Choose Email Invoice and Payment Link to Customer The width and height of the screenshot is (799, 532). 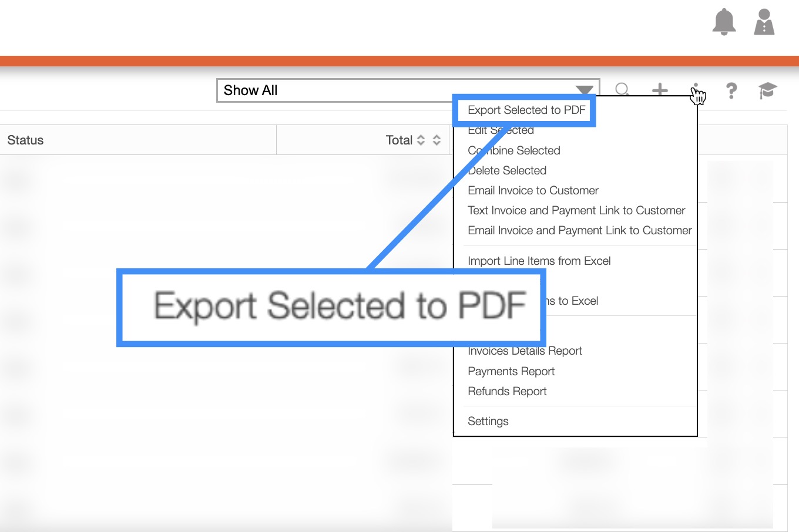click(579, 230)
